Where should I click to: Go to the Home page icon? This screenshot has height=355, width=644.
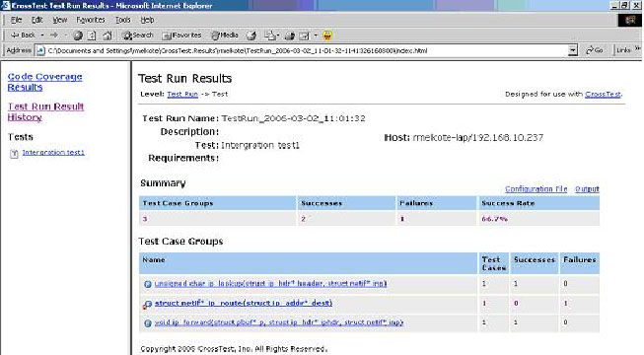point(107,35)
